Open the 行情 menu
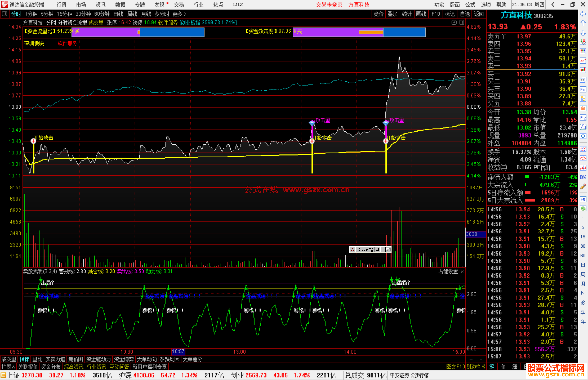This screenshot has width=588, height=380. tap(61, 5)
